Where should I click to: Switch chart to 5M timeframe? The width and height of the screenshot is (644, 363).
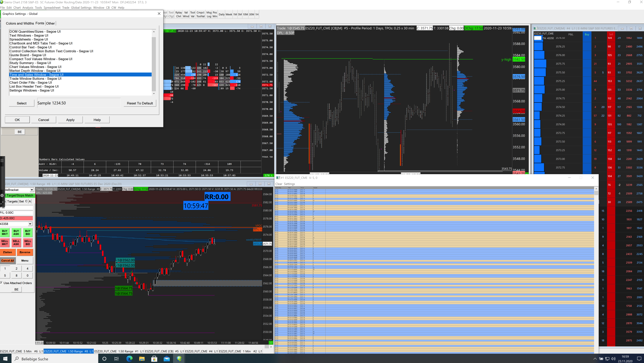(240, 14)
